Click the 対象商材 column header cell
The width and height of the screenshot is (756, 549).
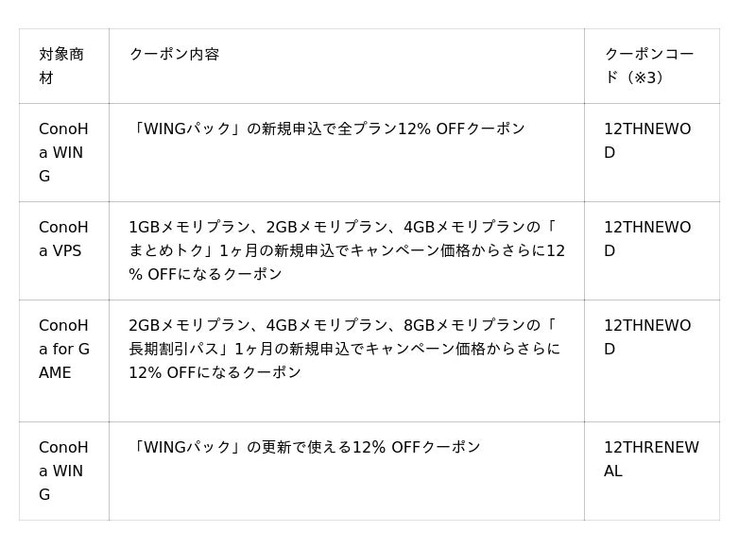pos(62,66)
